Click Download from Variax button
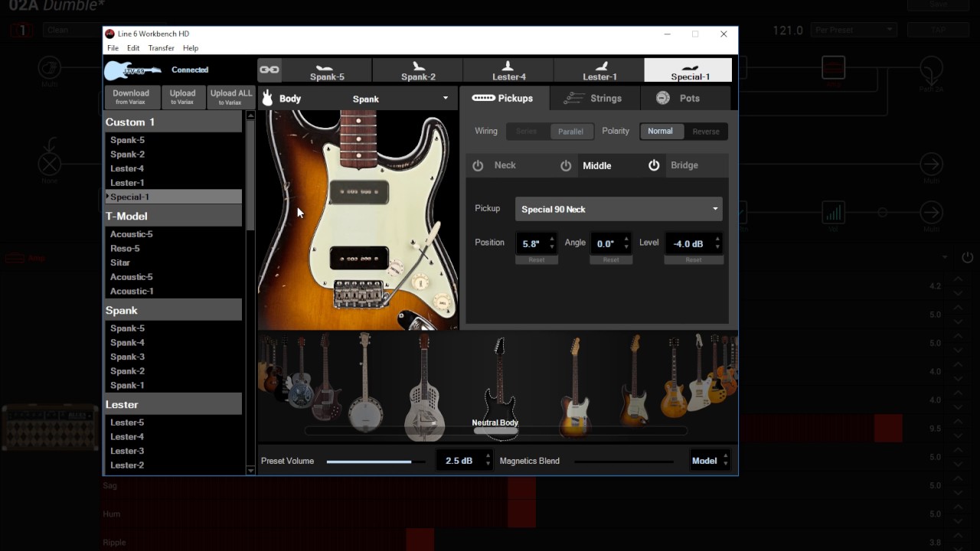 pos(131,96)
